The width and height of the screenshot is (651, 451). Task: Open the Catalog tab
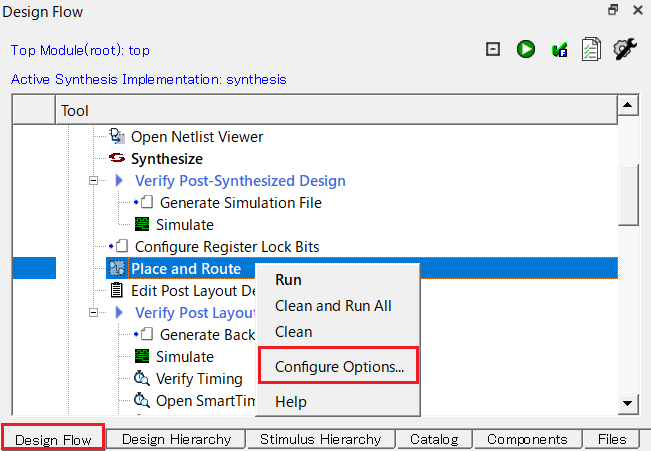pos(433,439)
